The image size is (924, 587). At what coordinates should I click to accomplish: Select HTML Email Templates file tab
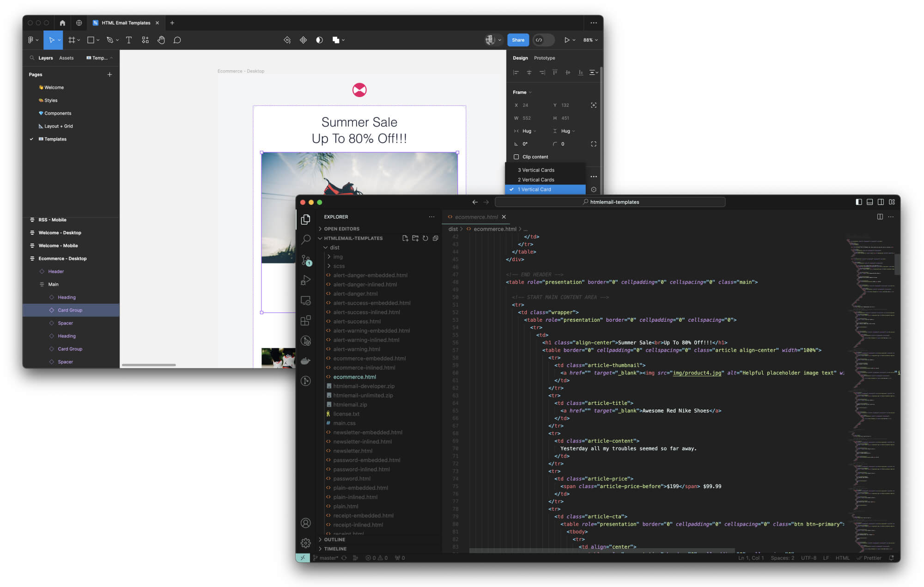pyautogui.click(x=126, y=23)
